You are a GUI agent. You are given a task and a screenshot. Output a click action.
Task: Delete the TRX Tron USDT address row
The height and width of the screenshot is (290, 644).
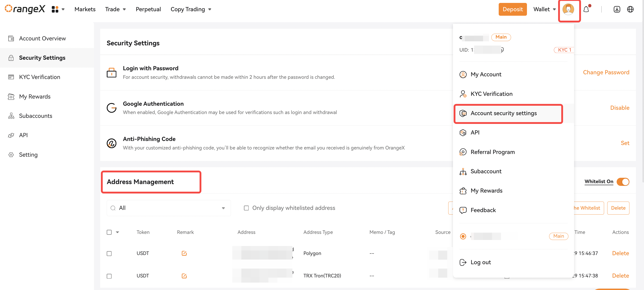tap(620, 276)
